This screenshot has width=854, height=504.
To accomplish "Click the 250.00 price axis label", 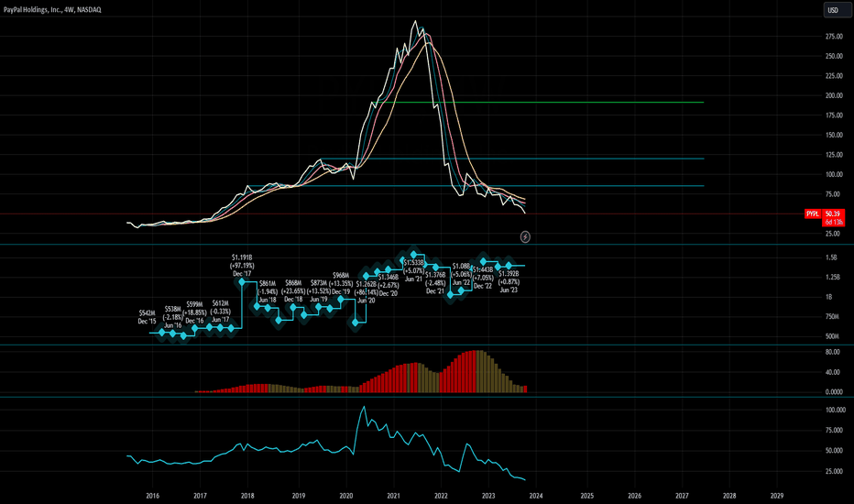I will (x=834, y=56).
